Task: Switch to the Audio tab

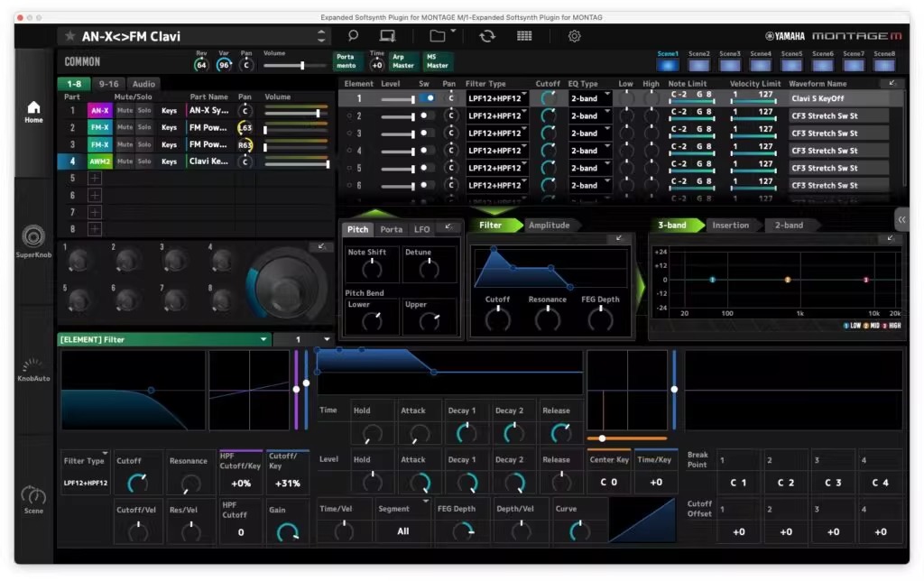Action: 143,84
